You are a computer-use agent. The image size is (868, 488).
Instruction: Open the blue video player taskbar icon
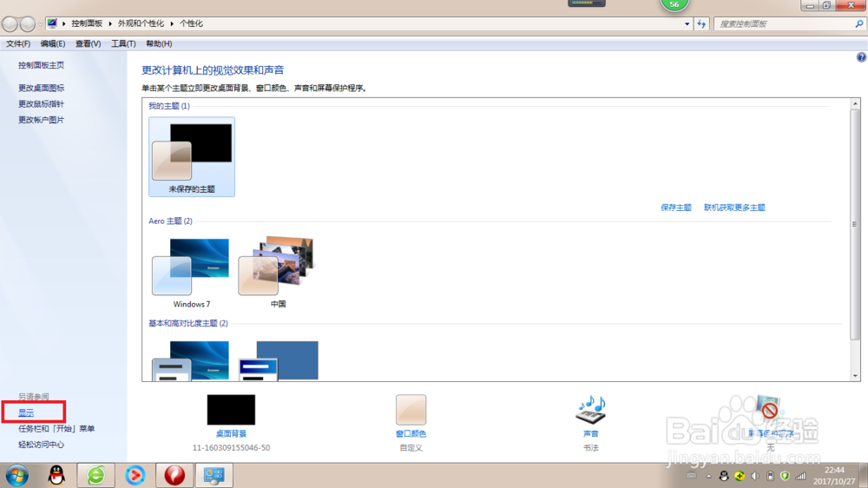(x=135, y=475)
